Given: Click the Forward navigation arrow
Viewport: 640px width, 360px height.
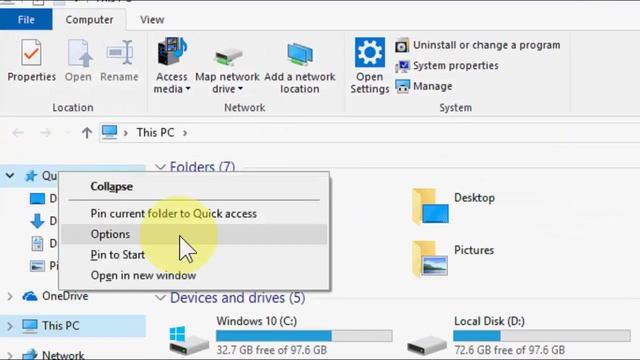Looking at the screenshot, I should 46,133.
